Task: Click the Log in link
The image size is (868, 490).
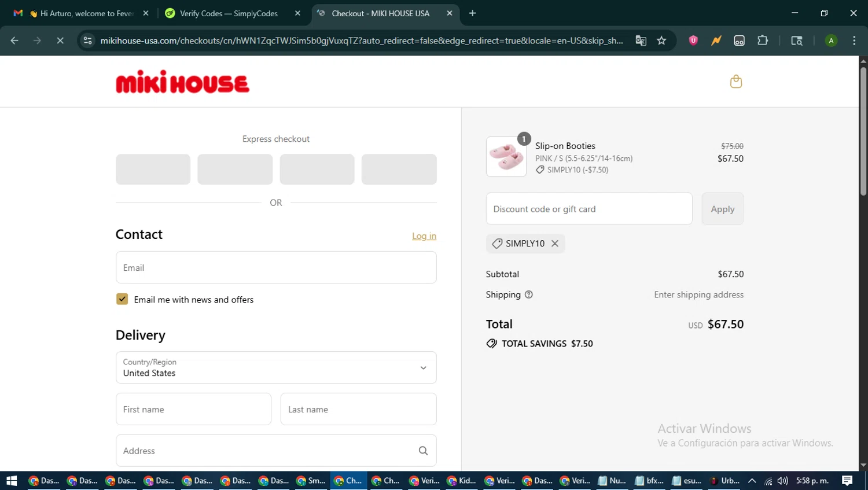Action: [424, 236]
